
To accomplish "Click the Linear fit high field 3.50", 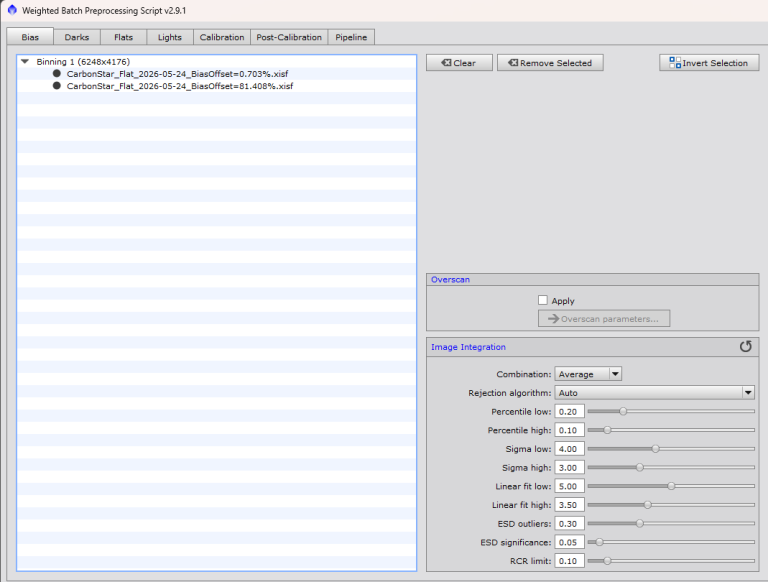I will click(569, 505).
